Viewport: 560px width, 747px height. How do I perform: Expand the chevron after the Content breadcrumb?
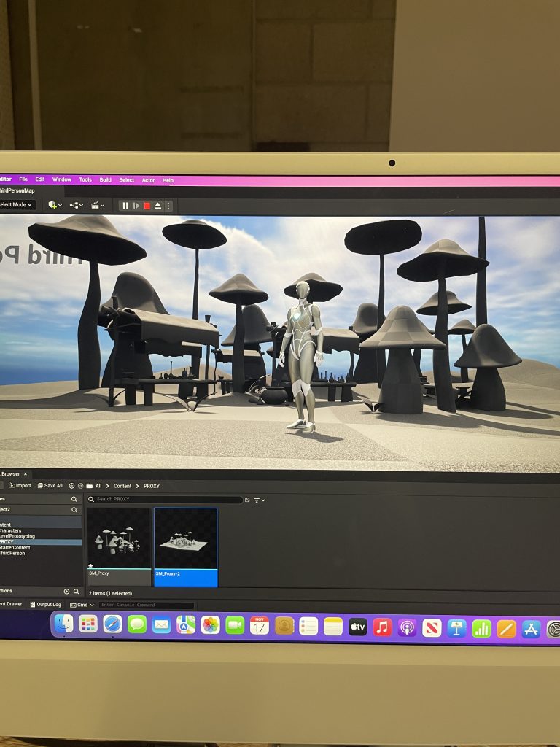coord(137,486)
